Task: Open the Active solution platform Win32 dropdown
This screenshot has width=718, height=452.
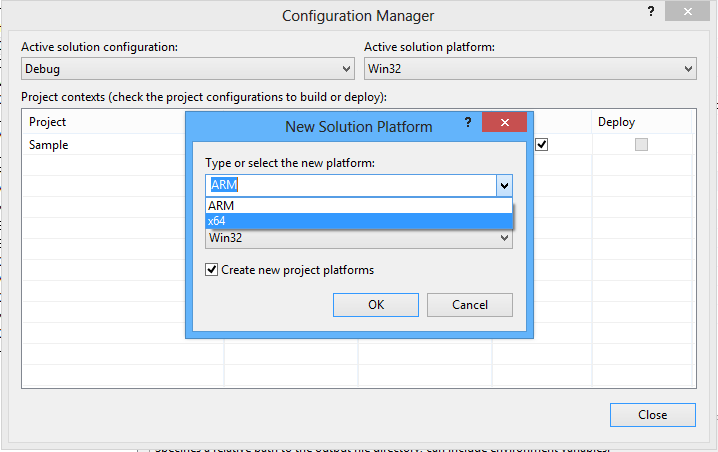Action: click(x=529, y=69)
